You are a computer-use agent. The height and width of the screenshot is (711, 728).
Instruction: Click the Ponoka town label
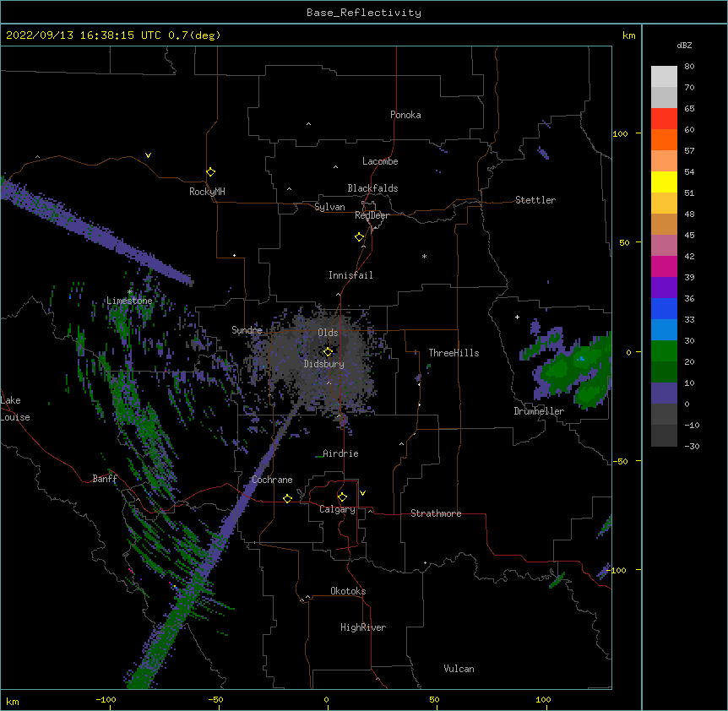(405, 115)
